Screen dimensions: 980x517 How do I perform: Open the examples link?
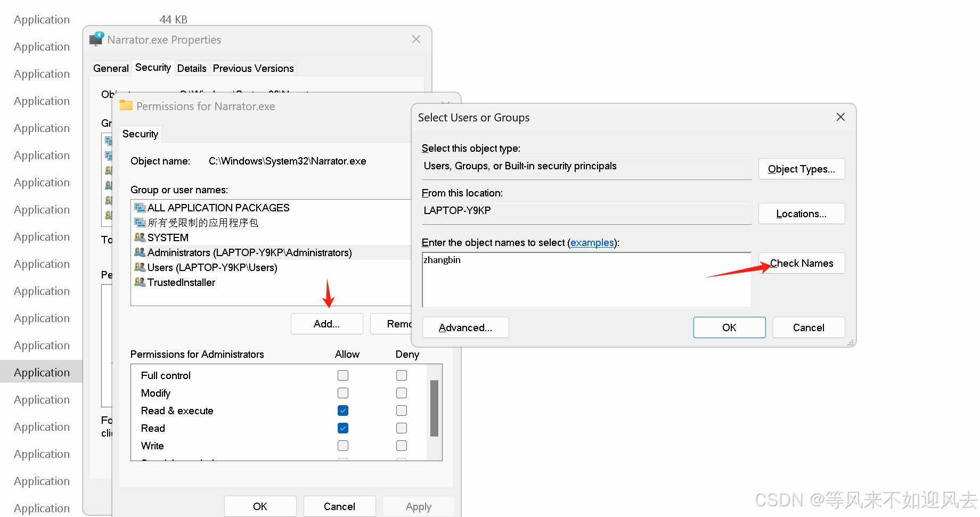click(592, 243)
